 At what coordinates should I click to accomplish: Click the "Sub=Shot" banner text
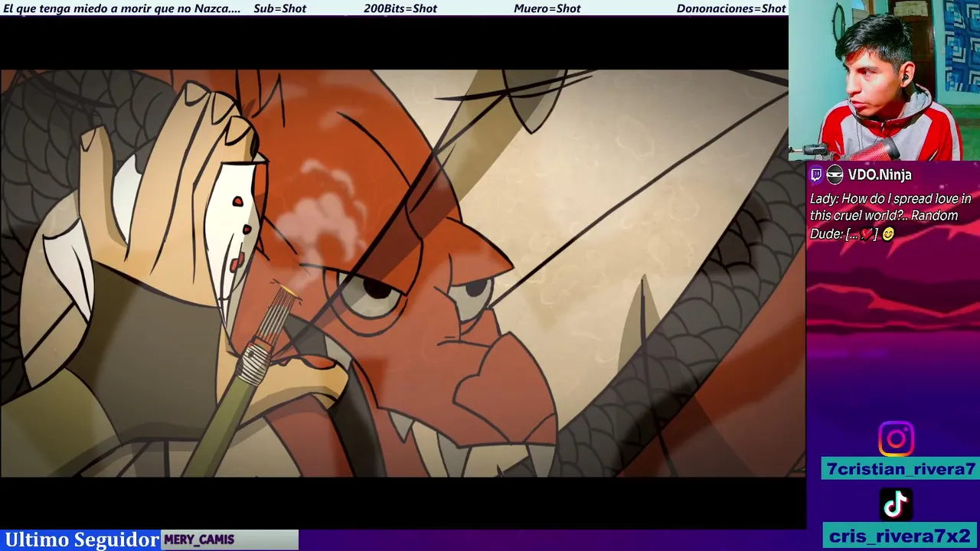[x=279, y=8]
